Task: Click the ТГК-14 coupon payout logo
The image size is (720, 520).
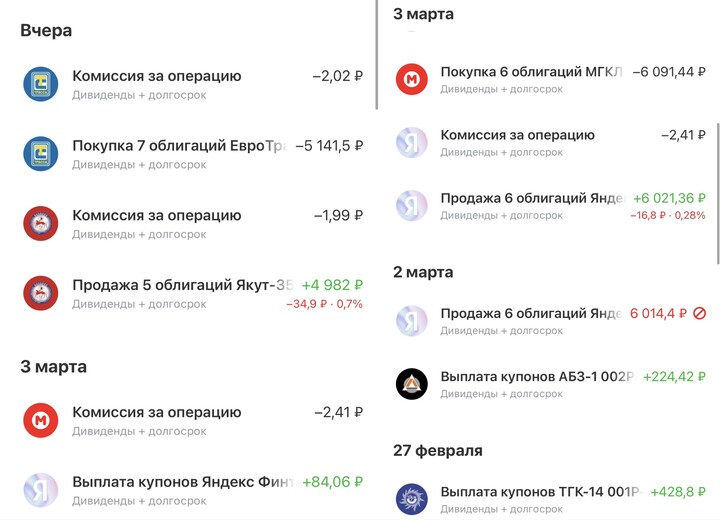Action: (x=411, y=499)
